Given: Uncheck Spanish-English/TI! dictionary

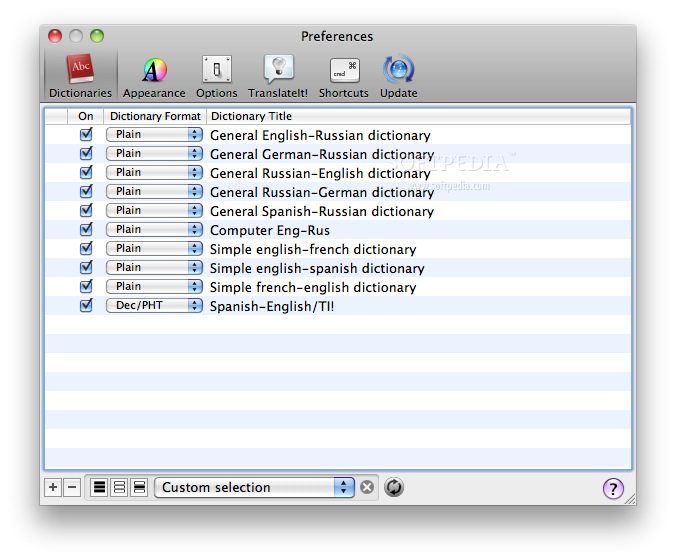Looking at the screenshot, I should (x=86, y=305).
